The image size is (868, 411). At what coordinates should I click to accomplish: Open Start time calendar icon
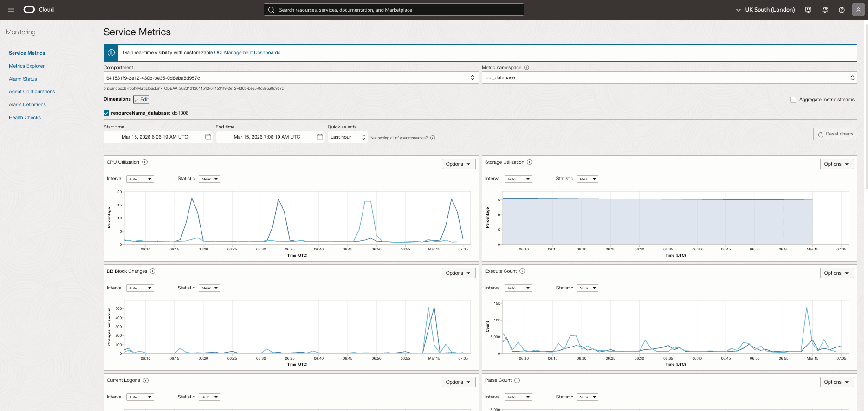click(x=208, y=137)
